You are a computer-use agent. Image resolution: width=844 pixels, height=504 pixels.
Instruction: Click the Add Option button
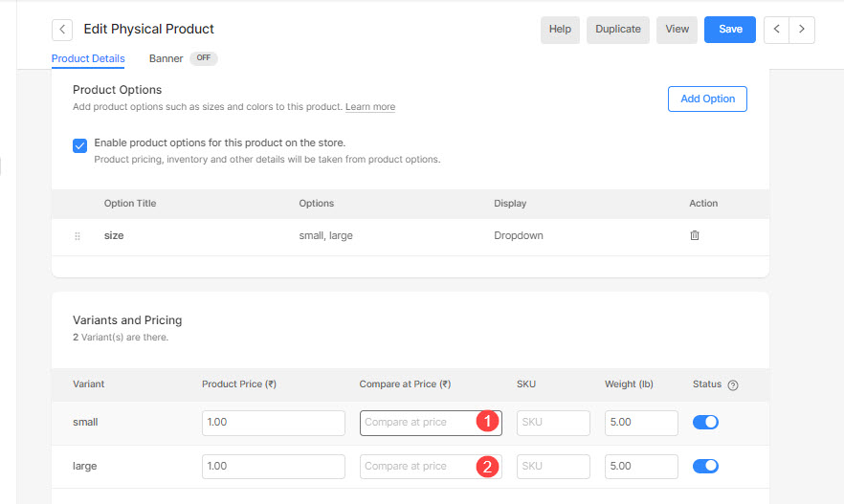click(707, 99)
